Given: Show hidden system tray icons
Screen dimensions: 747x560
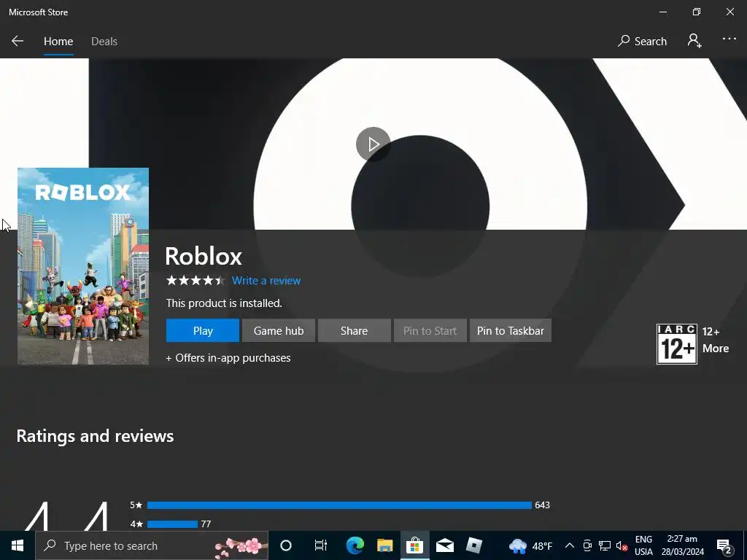Looking at the screenshot, I should 569,545.
